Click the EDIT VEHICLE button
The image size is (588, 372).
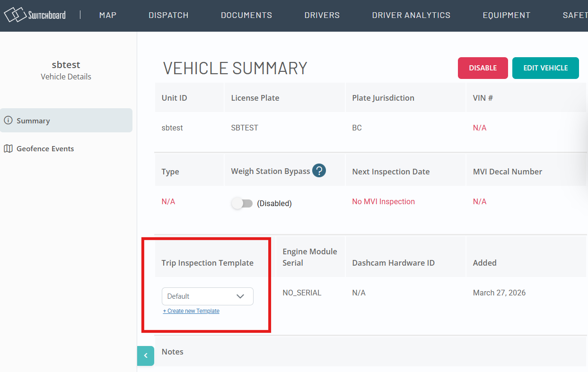pos(545,68)
